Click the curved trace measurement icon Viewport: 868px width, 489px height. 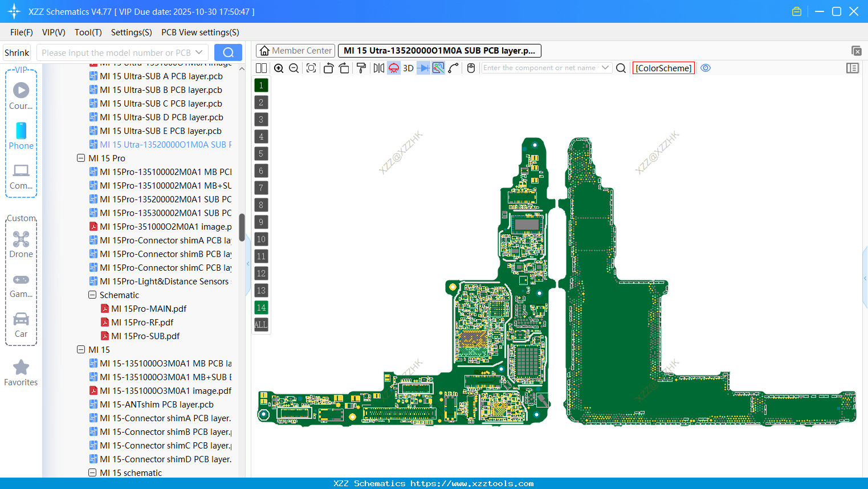coord(454,68)
